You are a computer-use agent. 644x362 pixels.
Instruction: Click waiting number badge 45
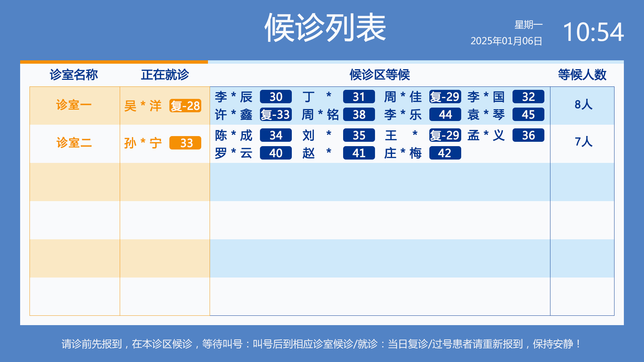528,115
